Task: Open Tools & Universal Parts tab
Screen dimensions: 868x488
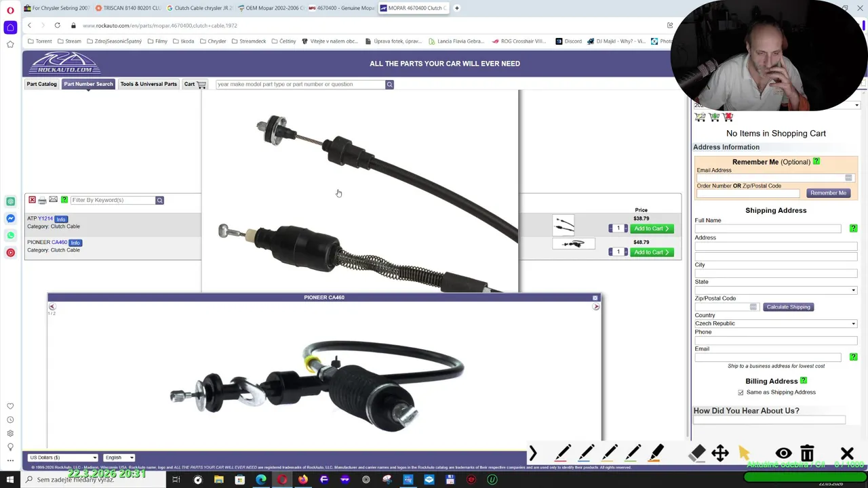Action: (149, 84)
